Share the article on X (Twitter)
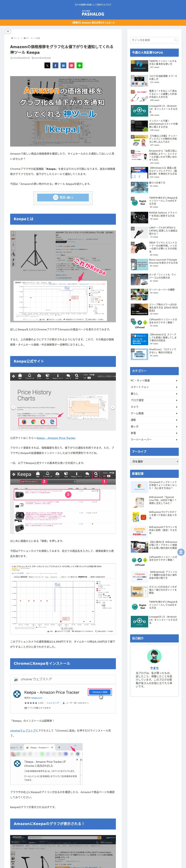 [47, 66]
